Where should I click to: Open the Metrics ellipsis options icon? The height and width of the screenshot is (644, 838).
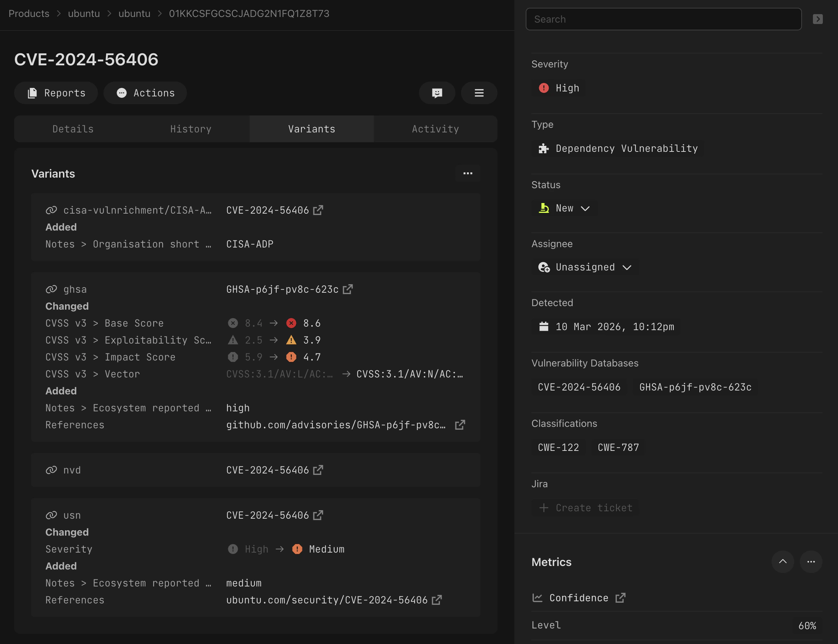tap(811, 562)
